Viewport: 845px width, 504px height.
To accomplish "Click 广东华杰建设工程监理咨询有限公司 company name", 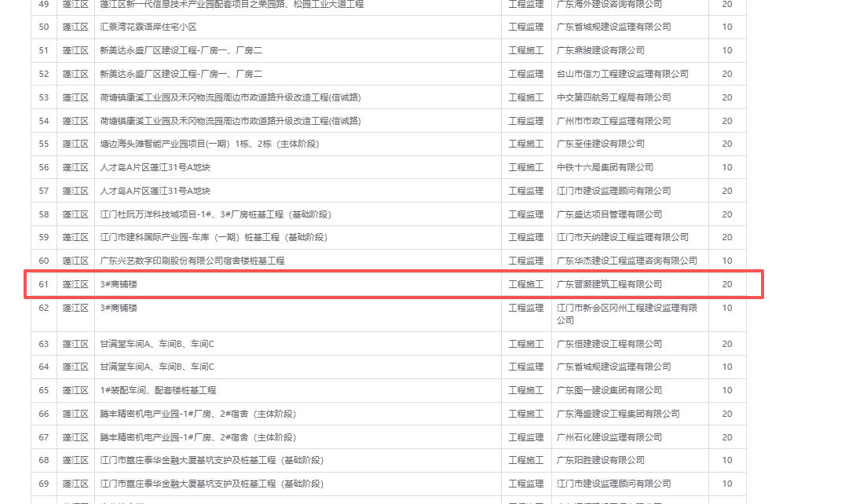I will pyautogui.click(x=627, y=261).
